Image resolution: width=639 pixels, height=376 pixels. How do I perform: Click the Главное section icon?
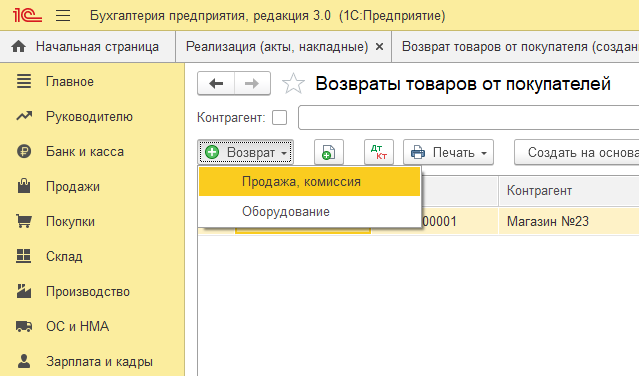[x=24, y=81]
